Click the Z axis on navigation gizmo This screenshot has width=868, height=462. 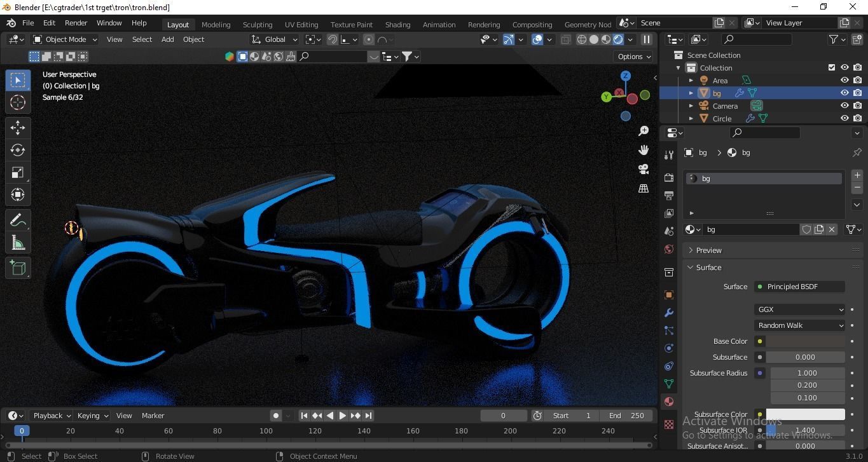(x=626, y=76)
